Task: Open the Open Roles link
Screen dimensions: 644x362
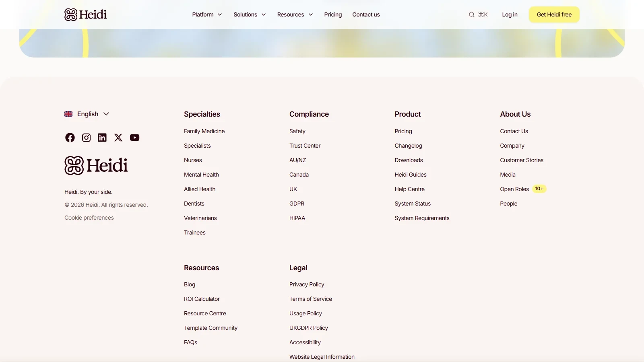Action: pyautogui.click(x=514, y=189)
